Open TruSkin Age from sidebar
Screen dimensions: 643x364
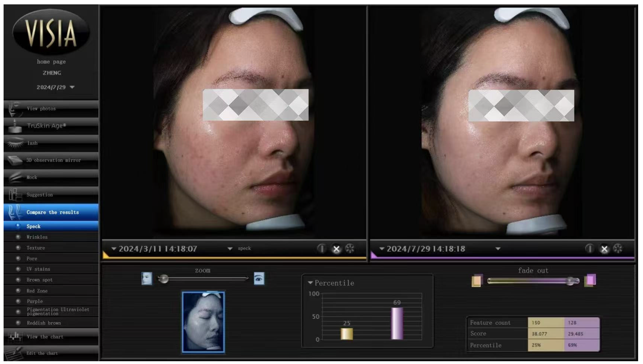coord(46,126)
